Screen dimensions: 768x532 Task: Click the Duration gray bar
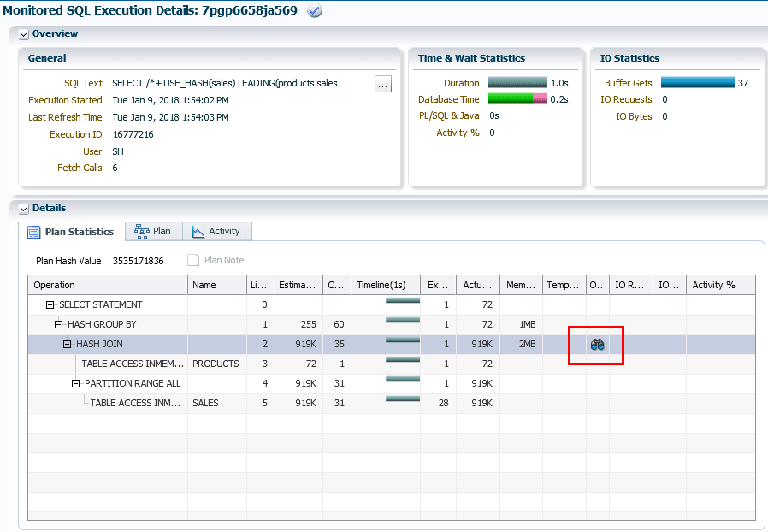click(x=517, y=82)
